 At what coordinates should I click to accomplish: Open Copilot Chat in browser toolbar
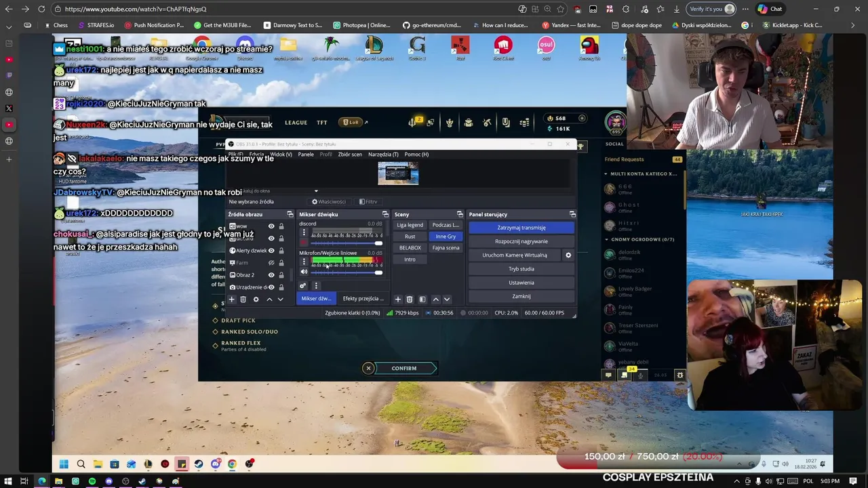(770, 9)
